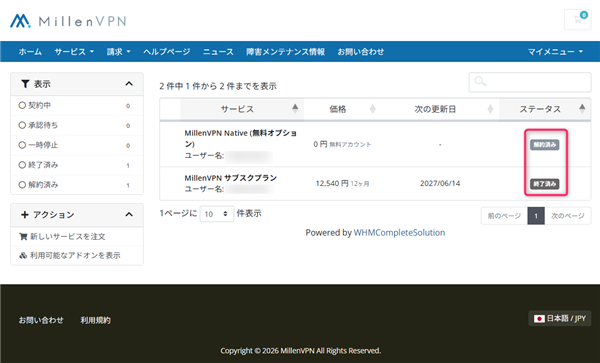Click 新しいサービスを注文 link

click(68, 236)
